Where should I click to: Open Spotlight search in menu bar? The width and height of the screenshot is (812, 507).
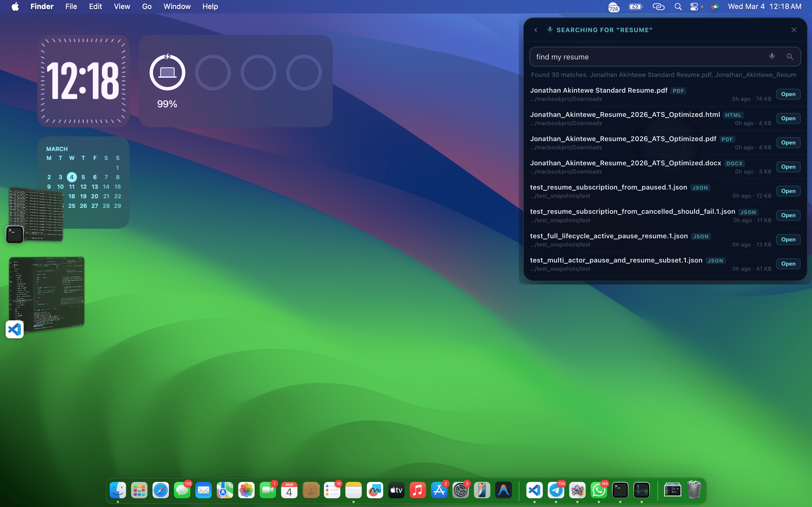(678, 7)
